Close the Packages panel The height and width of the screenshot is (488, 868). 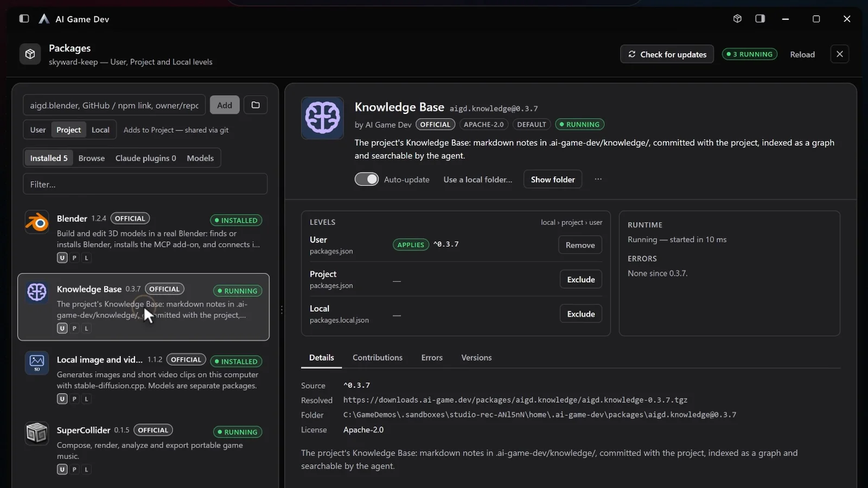[x=840, y=54]
